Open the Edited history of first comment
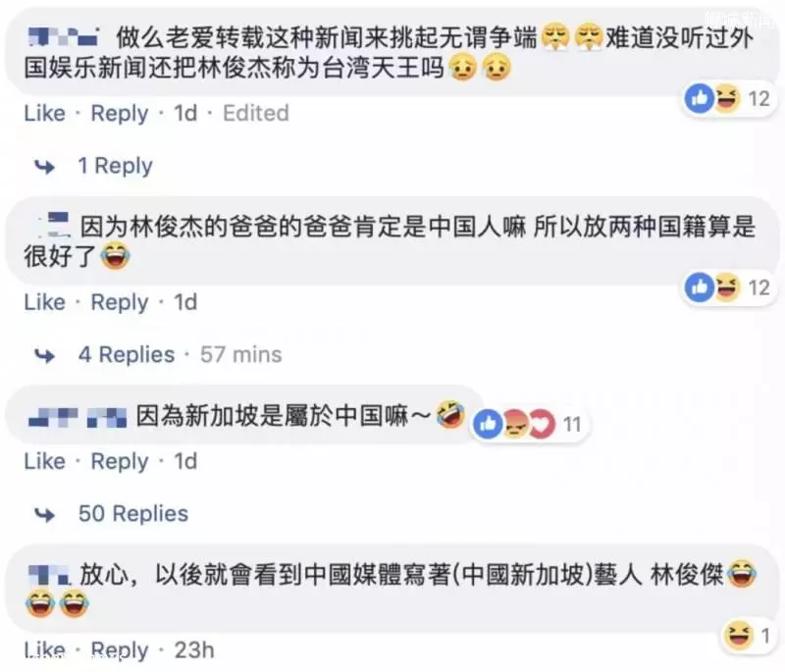The height and width of the screenshot is (672, 785). [x=256, y=113]
